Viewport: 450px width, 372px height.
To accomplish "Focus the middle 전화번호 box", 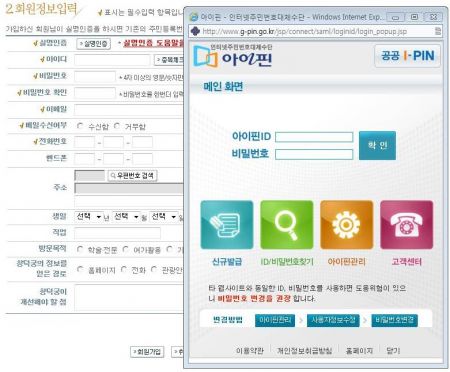I will click(113, 142).
